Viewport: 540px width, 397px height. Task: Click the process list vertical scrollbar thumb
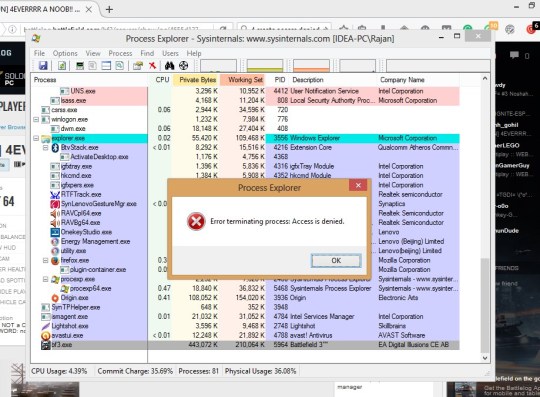tap(485, 305)
